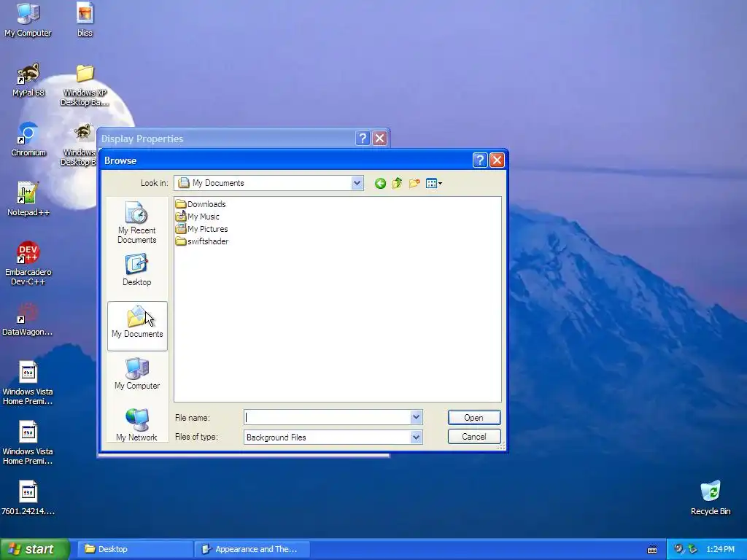Select the swiftshader folder

point(202,241)
